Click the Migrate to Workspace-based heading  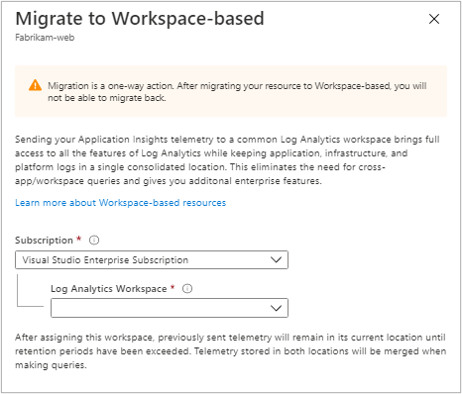[x=140, y=18]
